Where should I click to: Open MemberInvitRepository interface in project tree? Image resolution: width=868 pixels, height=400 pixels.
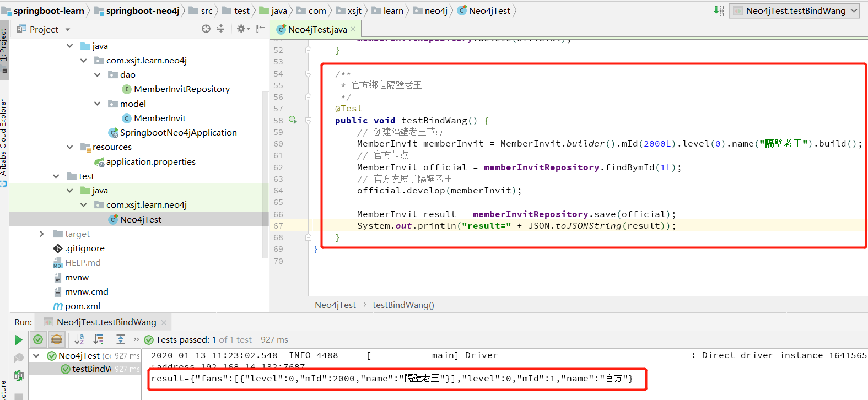pyautogui.click(x=176, y=89)
